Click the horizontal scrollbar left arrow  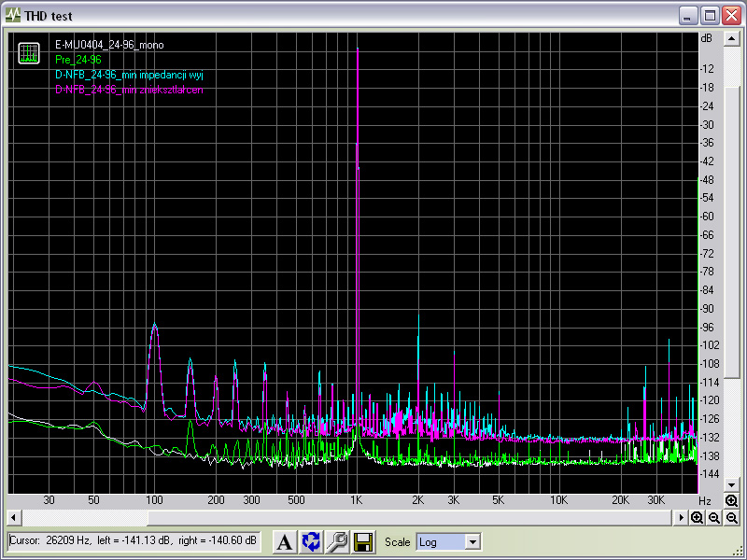pos(14,518)
